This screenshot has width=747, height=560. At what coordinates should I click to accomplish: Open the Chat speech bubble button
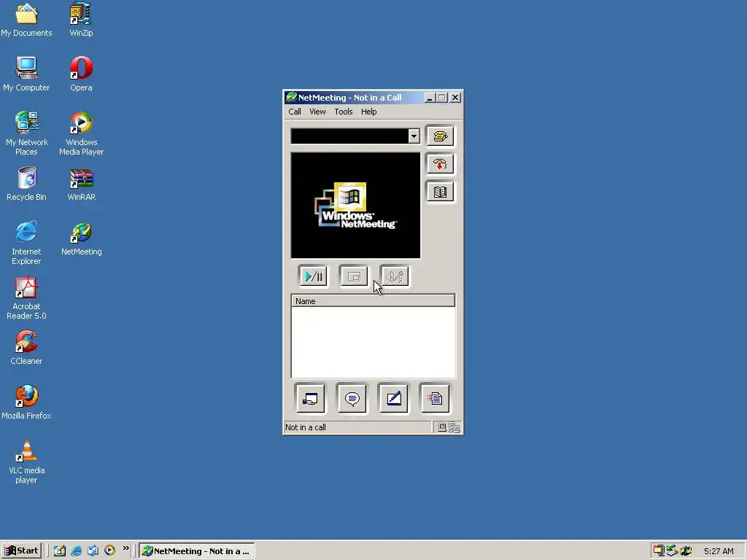tap(352, 399)
